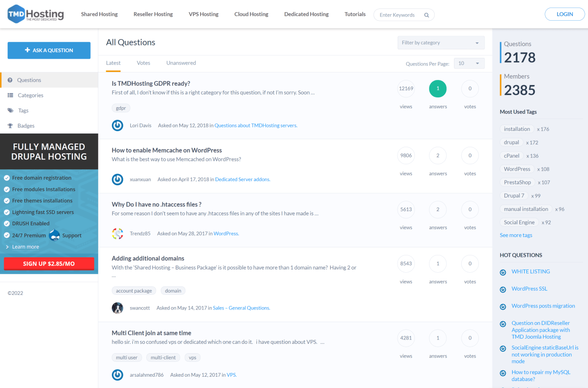Click the green 1 answers badge
This screenshot has width=588, height=388.
438,88
